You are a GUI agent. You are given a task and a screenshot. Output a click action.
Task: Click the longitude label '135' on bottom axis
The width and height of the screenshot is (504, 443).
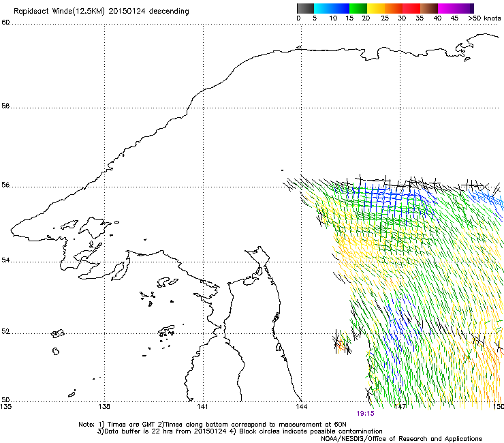[x=5, y=407]
